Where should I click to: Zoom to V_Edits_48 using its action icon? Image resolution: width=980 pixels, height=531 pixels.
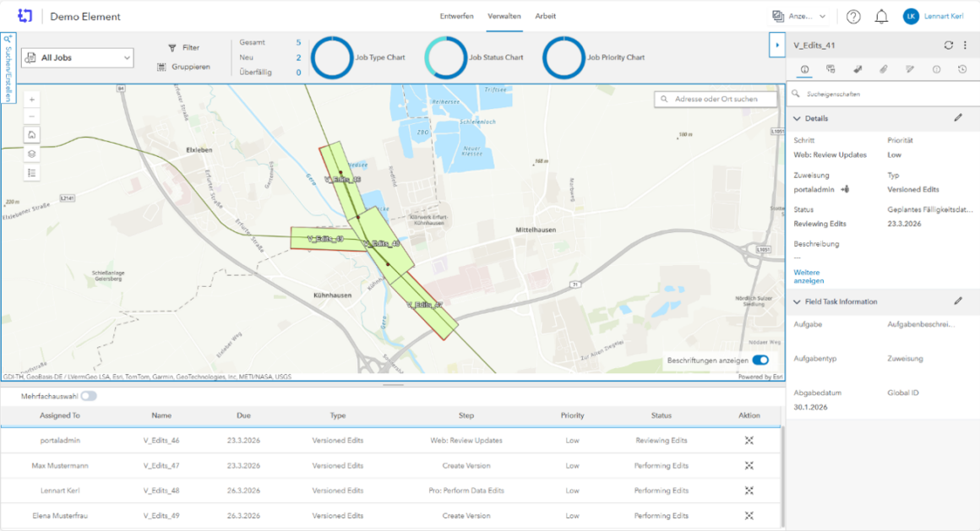(x=749, y=490)
